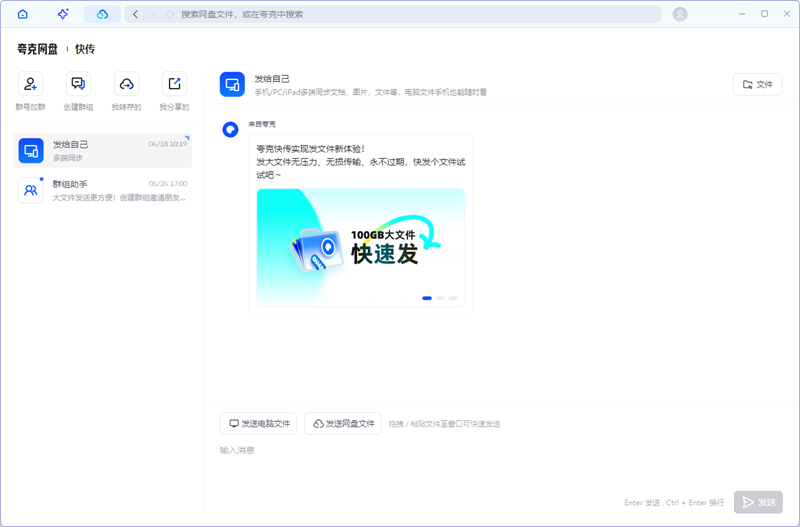Select the 群组助手 conversation
Screen dimensions: 800x527
pyautogui.click(x=103, y=190)
